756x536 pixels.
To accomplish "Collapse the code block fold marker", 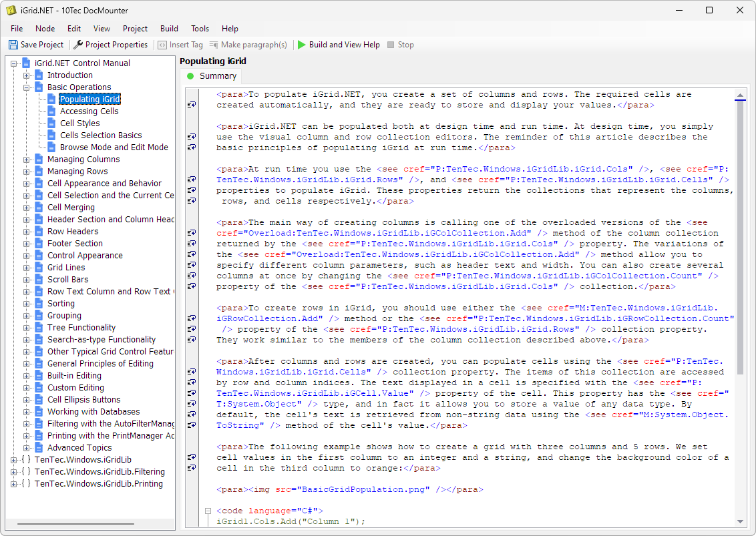I will (x=208, y=511).
